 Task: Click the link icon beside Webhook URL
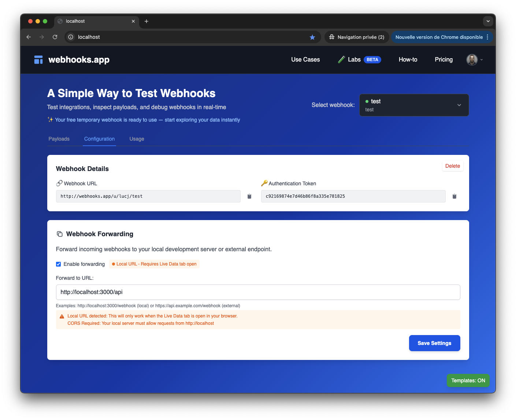click(x=59, y=183)
